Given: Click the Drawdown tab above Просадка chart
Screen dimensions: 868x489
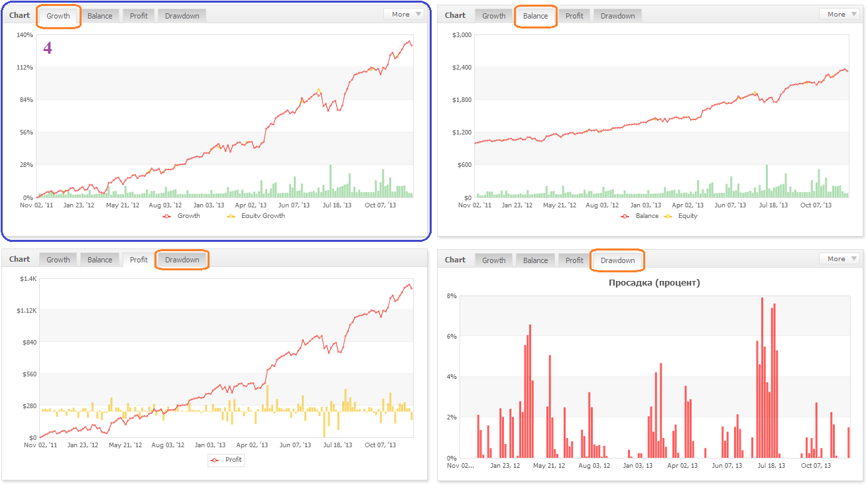Looking at the screenshot, I should coord(617,260).
